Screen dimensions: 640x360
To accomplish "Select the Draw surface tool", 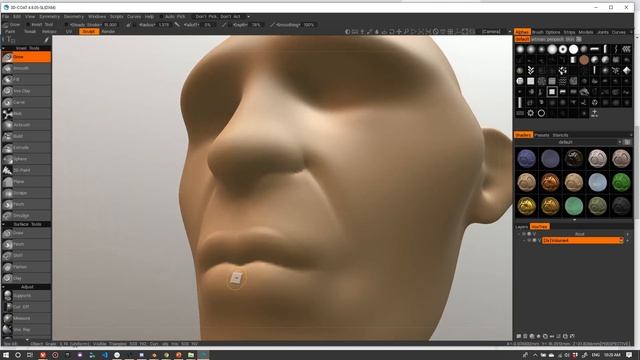I will (x=26, y=233).
